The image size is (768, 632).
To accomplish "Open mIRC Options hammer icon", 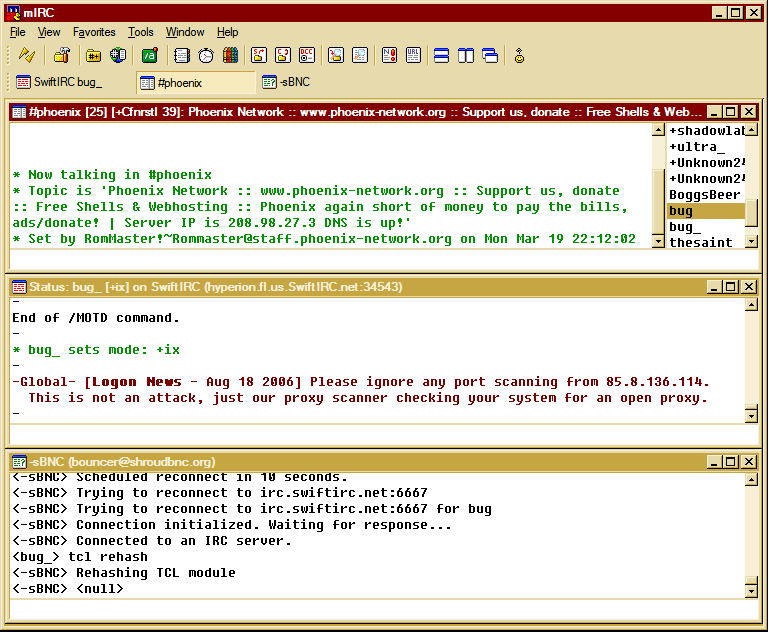I will pos(62,55).
